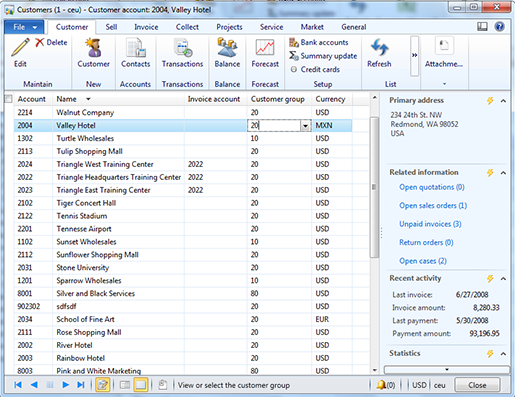
Task: Open the File menu dropdown
Action: (x=24, y=27)
